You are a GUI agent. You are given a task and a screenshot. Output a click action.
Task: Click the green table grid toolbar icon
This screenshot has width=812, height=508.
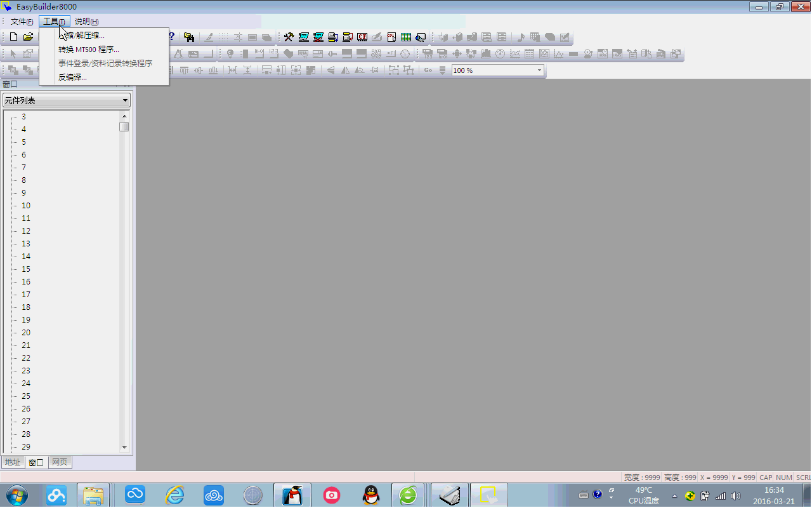pyautogui.click(x=406, y=37)
